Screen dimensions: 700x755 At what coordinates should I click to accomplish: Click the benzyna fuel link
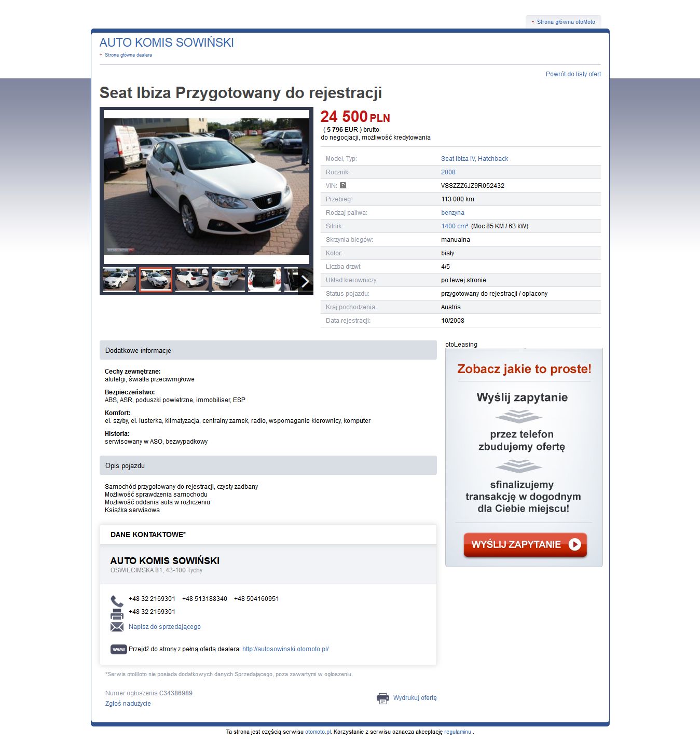coord(452,213)
